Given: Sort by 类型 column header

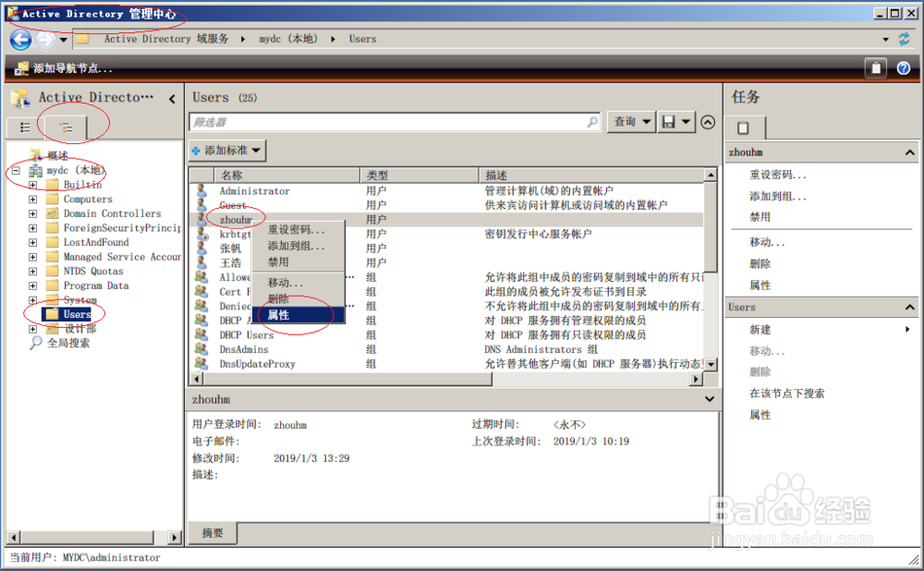Looking at the screenshot, I should coord(419,175).
